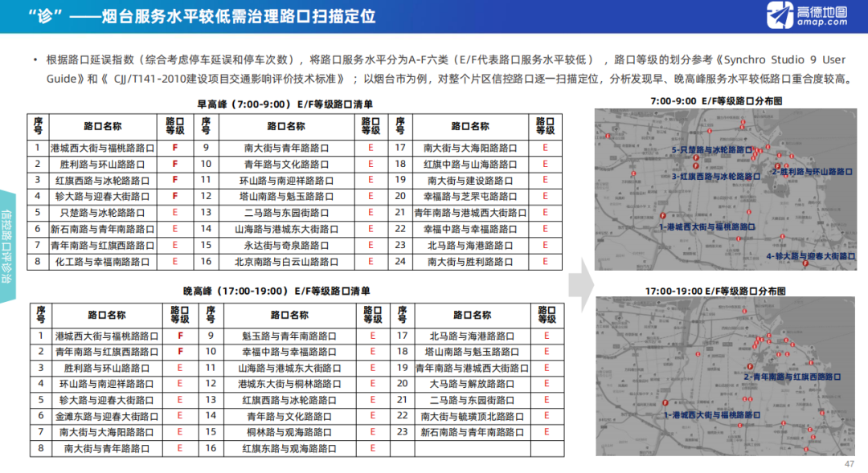This screenshot has height=473, width=868.
Task: Select the cell 幸福路与芝罘屯路路口
Action: click(470, 197)
